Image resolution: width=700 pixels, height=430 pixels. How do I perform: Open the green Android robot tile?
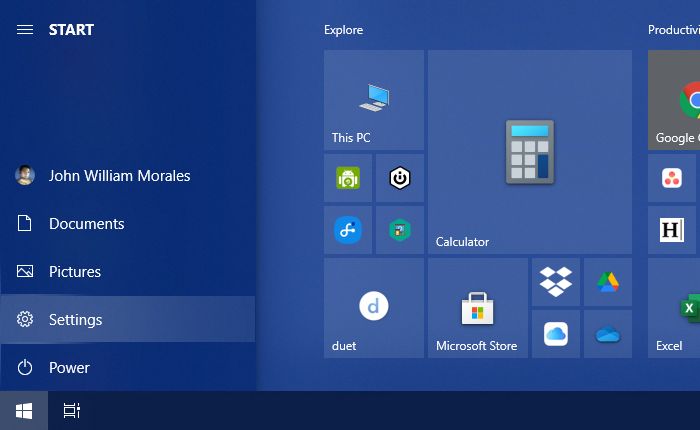pyautogui.click(x=348, y=178)
